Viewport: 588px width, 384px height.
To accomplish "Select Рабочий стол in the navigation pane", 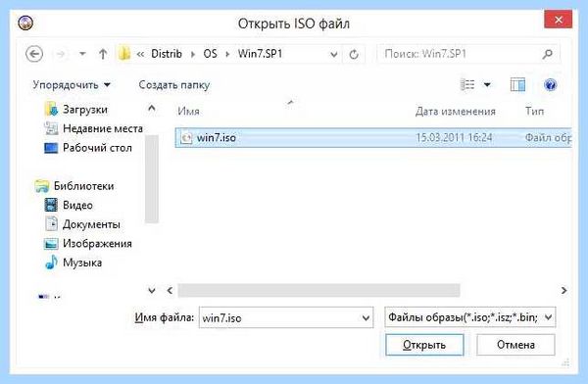I will (x=88, y=148).
